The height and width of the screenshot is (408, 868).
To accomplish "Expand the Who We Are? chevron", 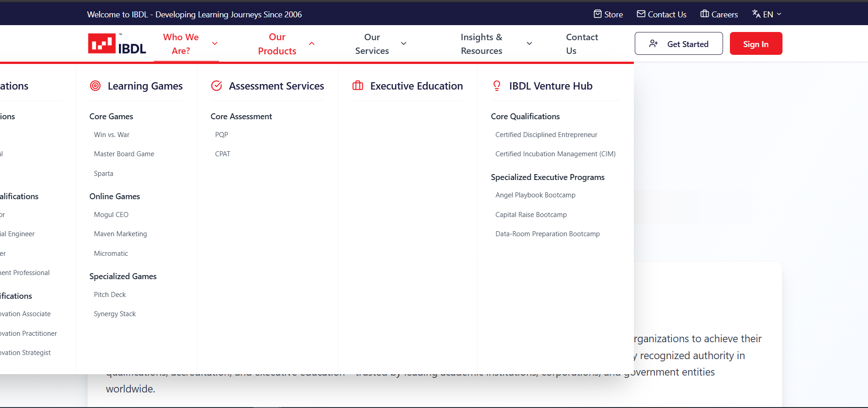I will pyautogui.click(x=215, y=44).
